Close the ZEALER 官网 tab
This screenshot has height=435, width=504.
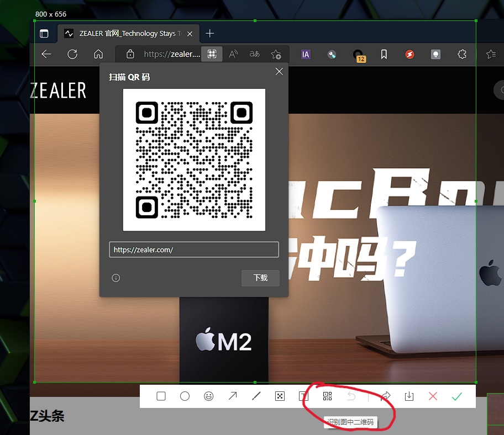click(190, 34)
